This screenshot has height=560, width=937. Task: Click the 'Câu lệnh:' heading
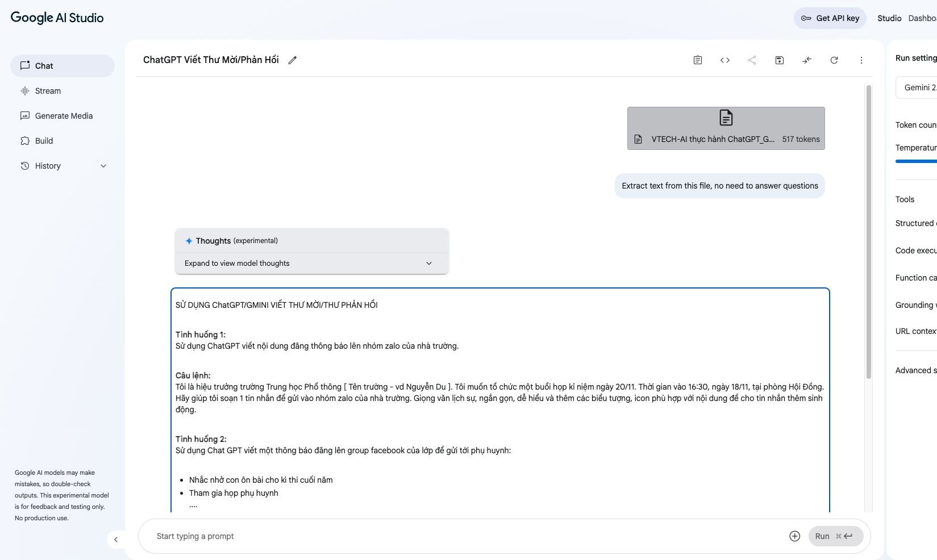(x=193, y=375)
